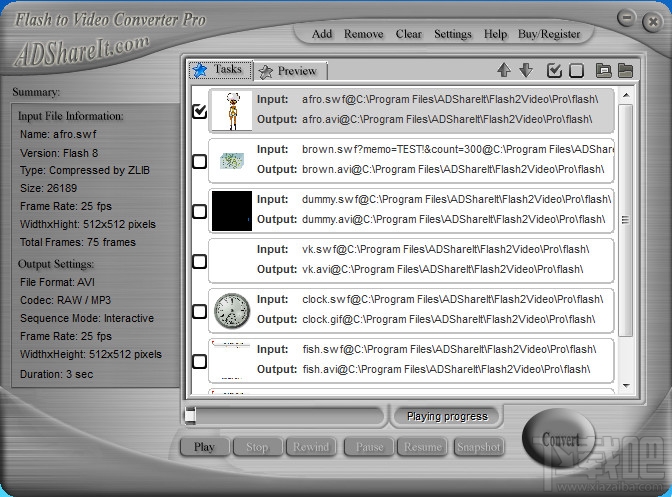672x497 pixels.
Task: Click the move task down arrow icon
Action: tap(526, 70)
